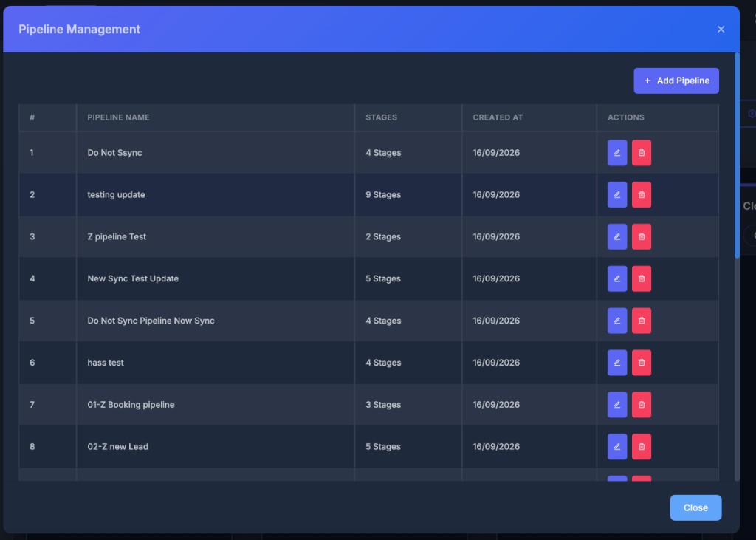Delete the testing update pipeline
756x540 pixels.
(642, 194)
